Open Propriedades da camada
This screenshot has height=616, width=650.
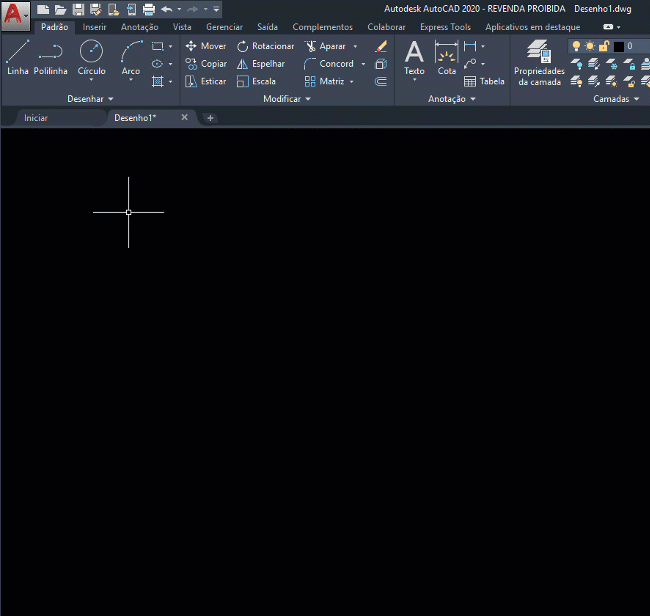(539, 63)
